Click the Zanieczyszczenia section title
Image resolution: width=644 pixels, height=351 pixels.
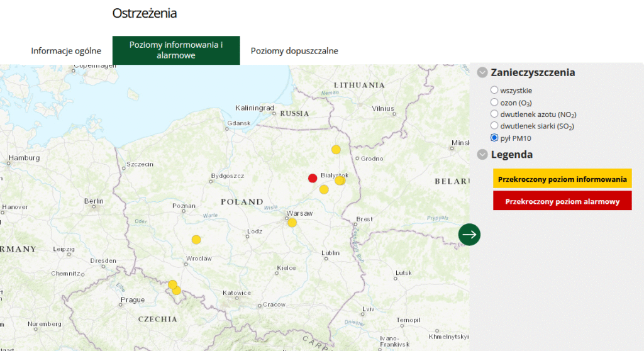click(533, 72)
